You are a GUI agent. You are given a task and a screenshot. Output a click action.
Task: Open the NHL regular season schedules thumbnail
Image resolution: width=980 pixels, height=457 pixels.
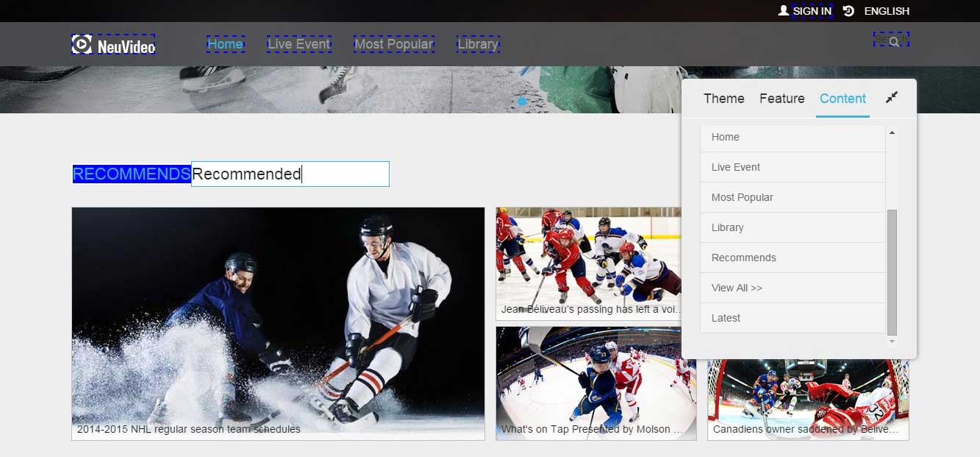pyautogui.click(x=278, y=324)
